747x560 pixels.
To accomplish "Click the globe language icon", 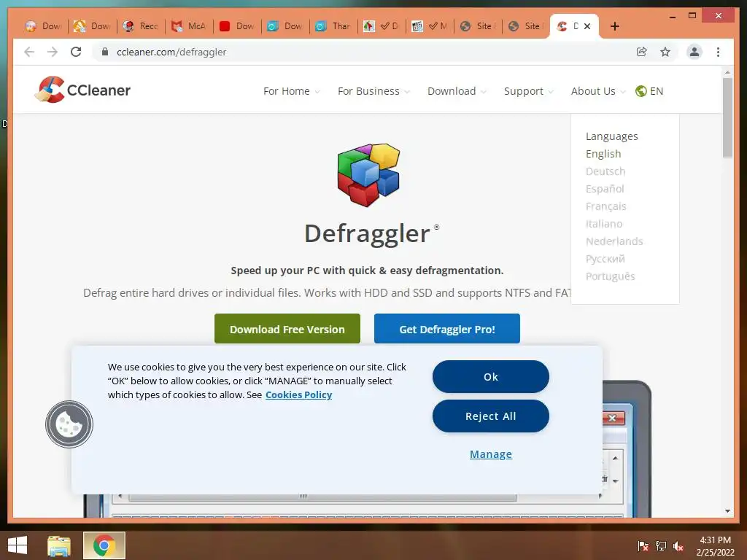I will point(640,91).
